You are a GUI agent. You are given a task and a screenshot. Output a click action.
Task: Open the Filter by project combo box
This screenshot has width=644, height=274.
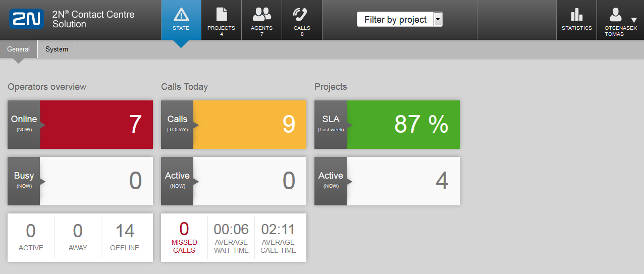point(399,20)
